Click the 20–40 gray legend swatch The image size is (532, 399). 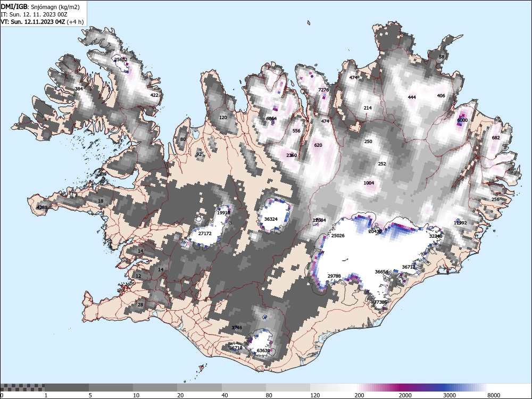pyautogui.click(x=199, y=388)
